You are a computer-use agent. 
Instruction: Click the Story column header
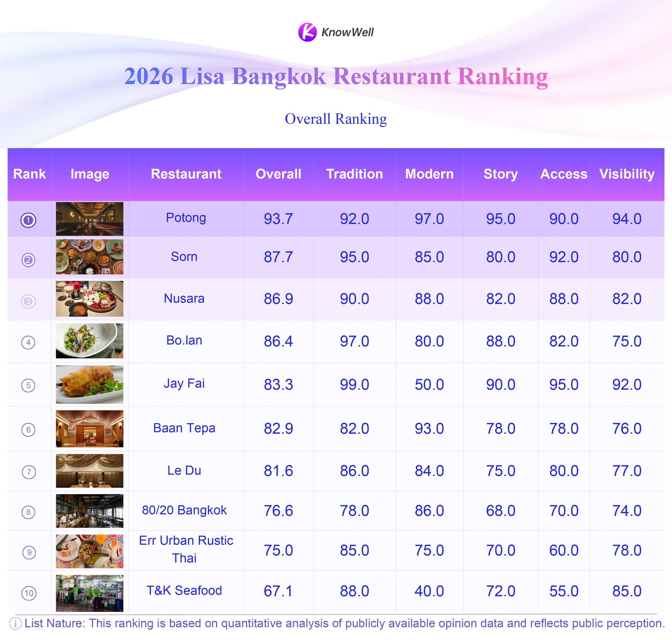[x=501, y=174]
